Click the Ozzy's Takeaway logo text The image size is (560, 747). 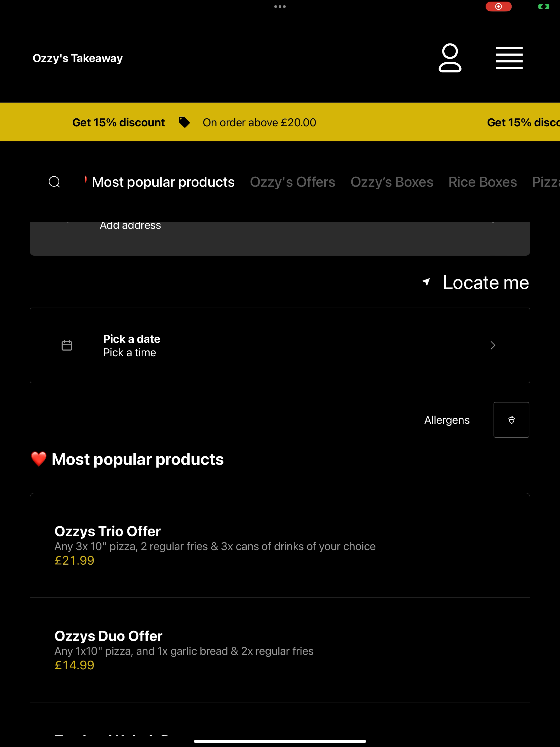point(78,58)
